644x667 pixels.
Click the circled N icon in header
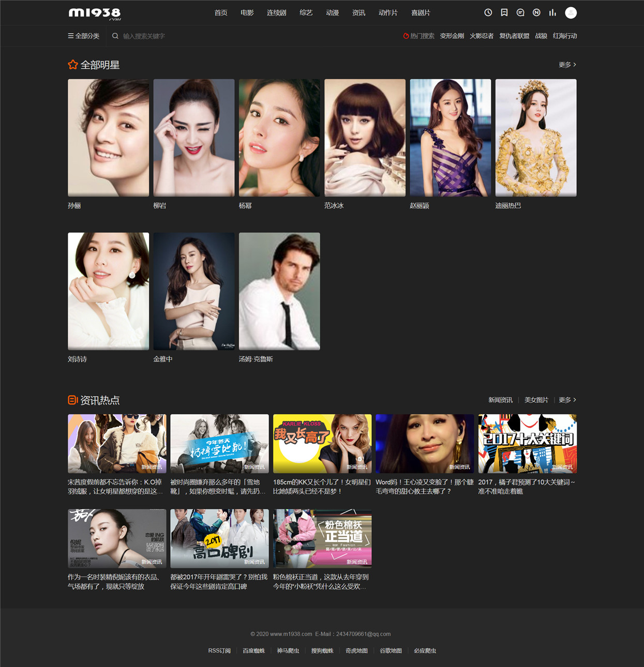click(536, 12)
